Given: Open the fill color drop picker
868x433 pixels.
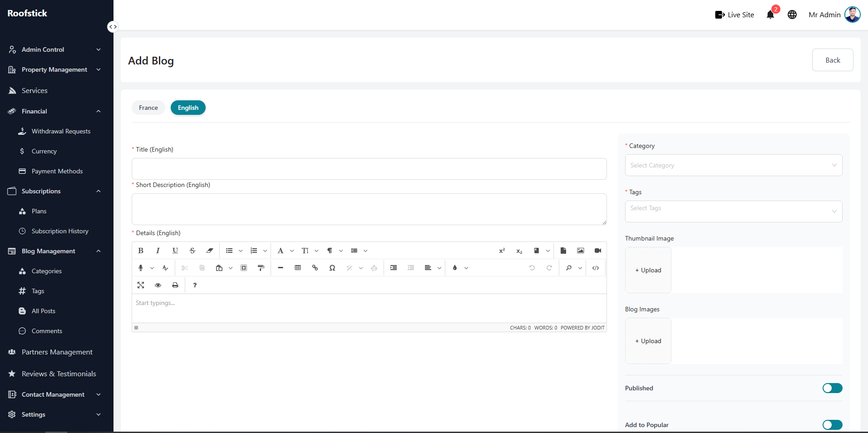Looking at the screenshot, I should click(455, 268).
